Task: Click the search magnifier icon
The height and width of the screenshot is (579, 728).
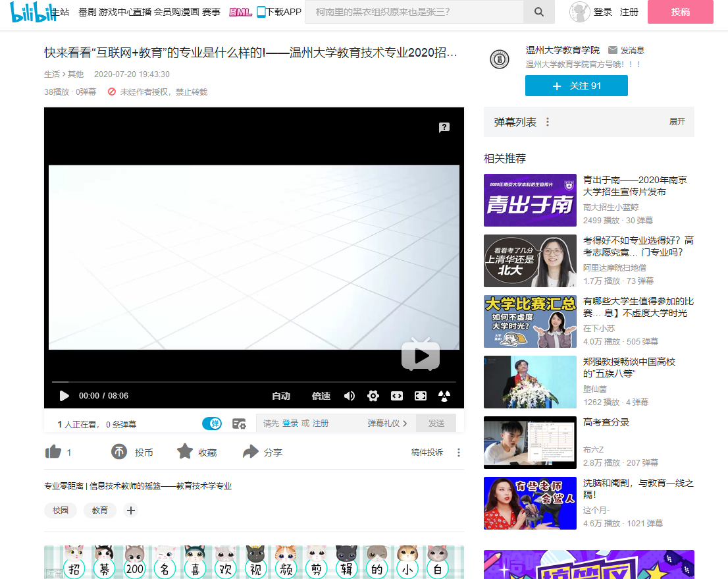Action: pyautogui.click(x=539, y=12)
